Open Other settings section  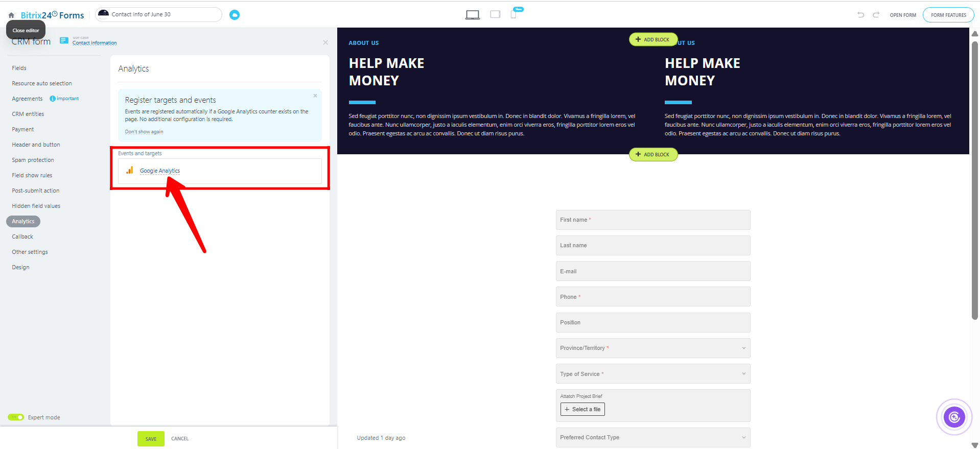(30, 252)
